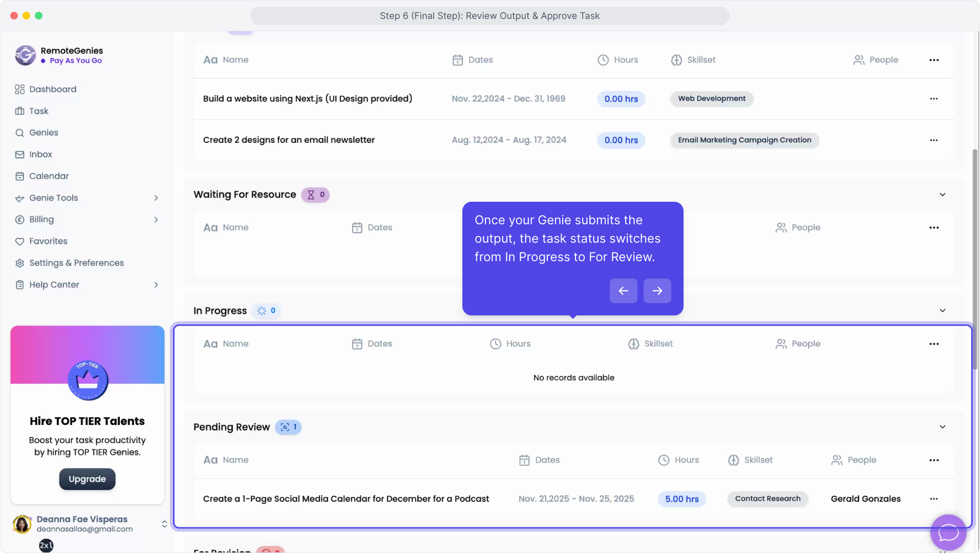Click the Upgrade button

[x=87, y=479]
